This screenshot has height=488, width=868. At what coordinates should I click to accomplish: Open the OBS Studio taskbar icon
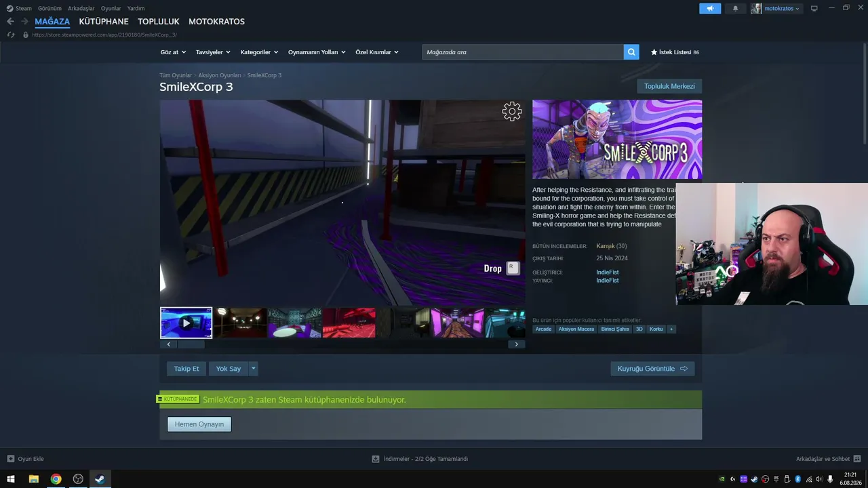[x=78, y=479]
